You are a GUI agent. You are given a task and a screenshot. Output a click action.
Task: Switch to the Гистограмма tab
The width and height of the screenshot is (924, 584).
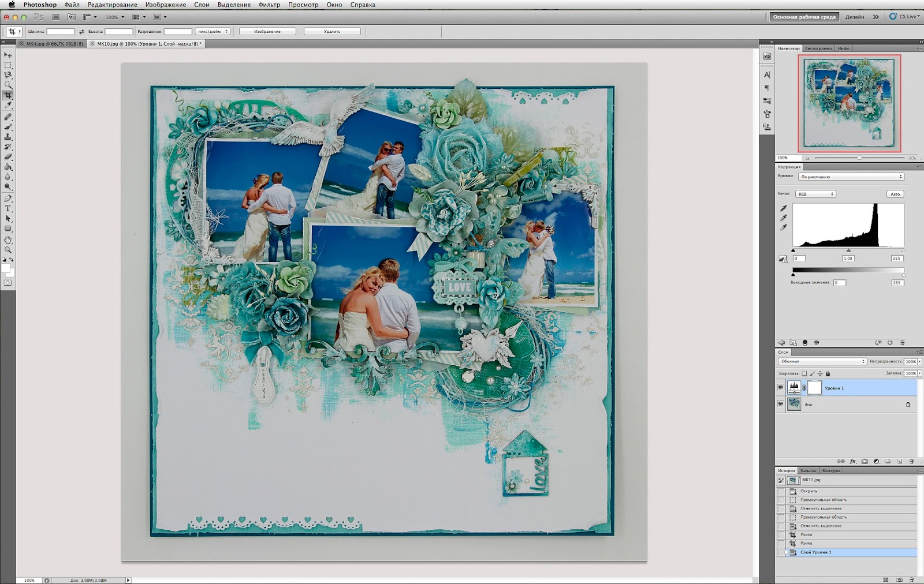(818, 48)
